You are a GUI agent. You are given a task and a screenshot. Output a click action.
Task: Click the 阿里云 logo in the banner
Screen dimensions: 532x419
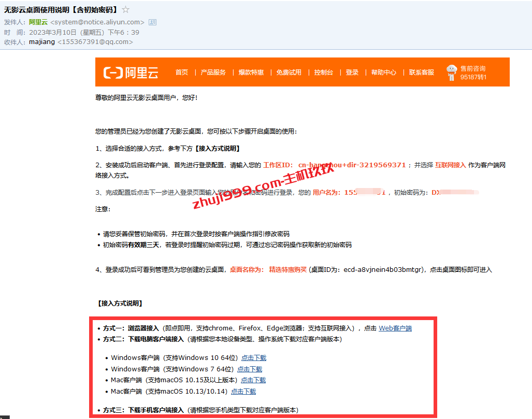[x=131, y=73]
